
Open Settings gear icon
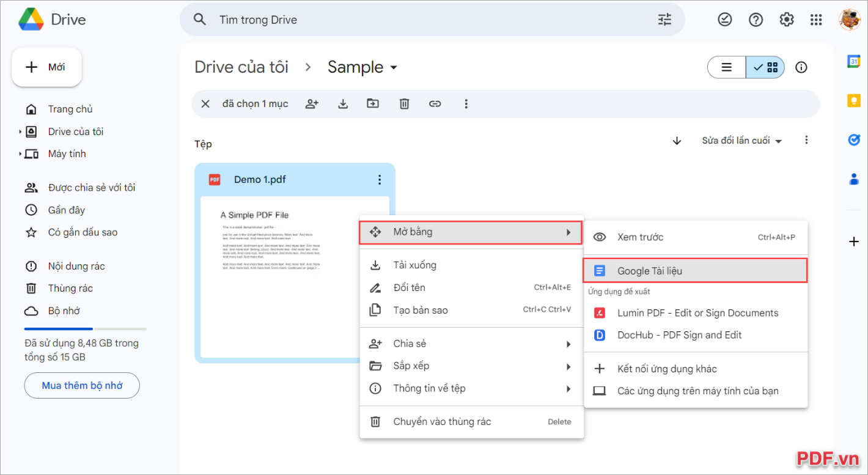786,20
